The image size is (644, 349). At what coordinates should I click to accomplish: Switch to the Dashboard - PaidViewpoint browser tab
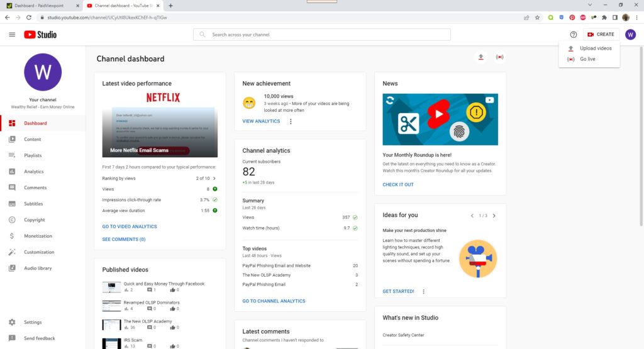tap(41, 6)
